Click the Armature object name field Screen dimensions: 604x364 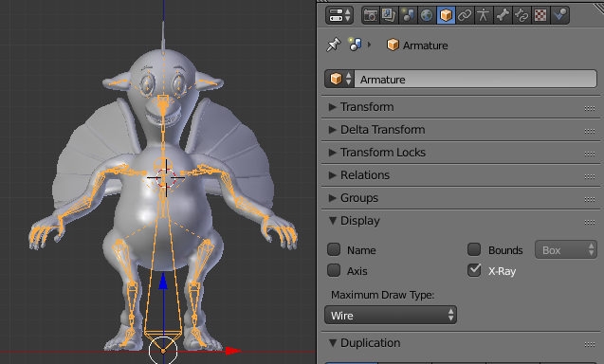[x=475, y=79]
